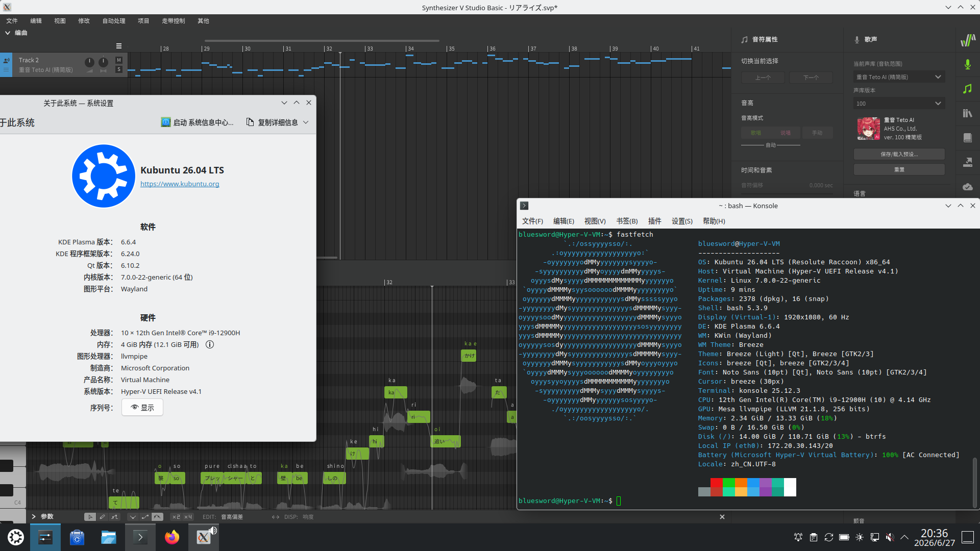Open the 自动处理 menu

click(x=114, y=21)
